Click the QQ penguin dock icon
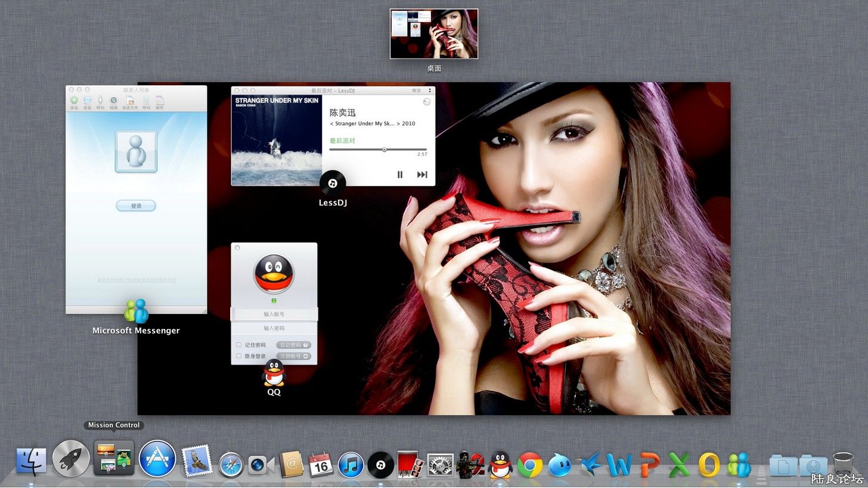This screenshot has height=488, width=868. 501,465
